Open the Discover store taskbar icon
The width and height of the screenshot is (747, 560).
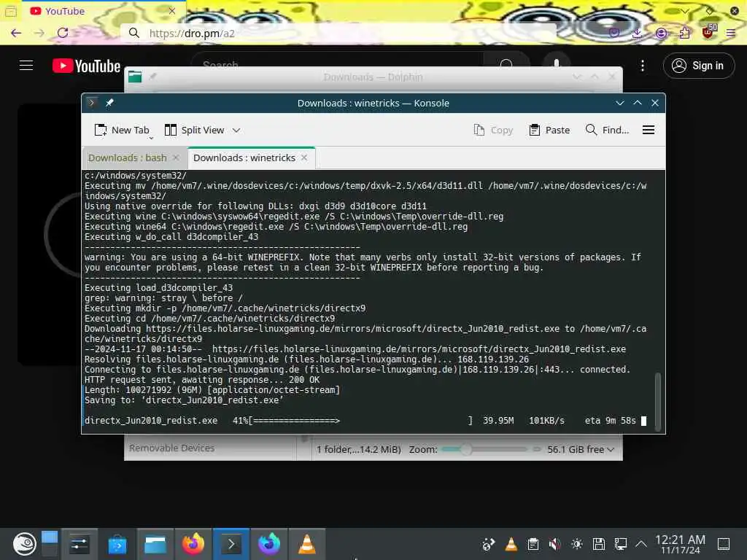coord(117,544)
